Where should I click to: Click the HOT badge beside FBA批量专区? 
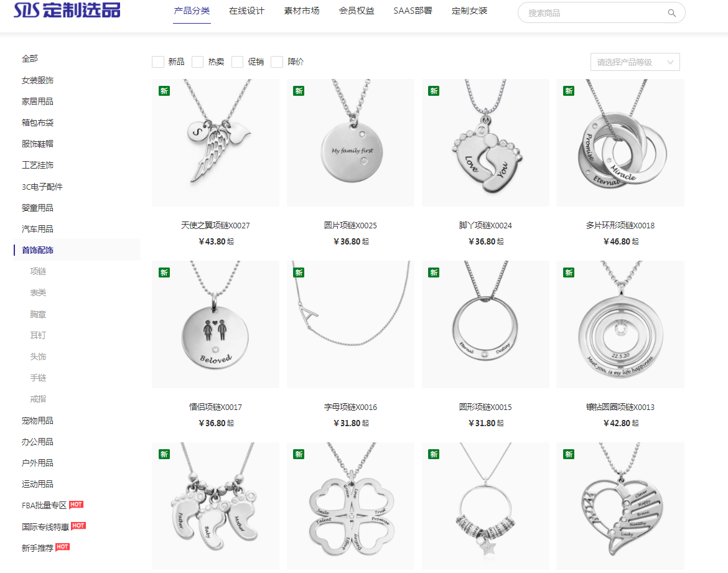76,505
